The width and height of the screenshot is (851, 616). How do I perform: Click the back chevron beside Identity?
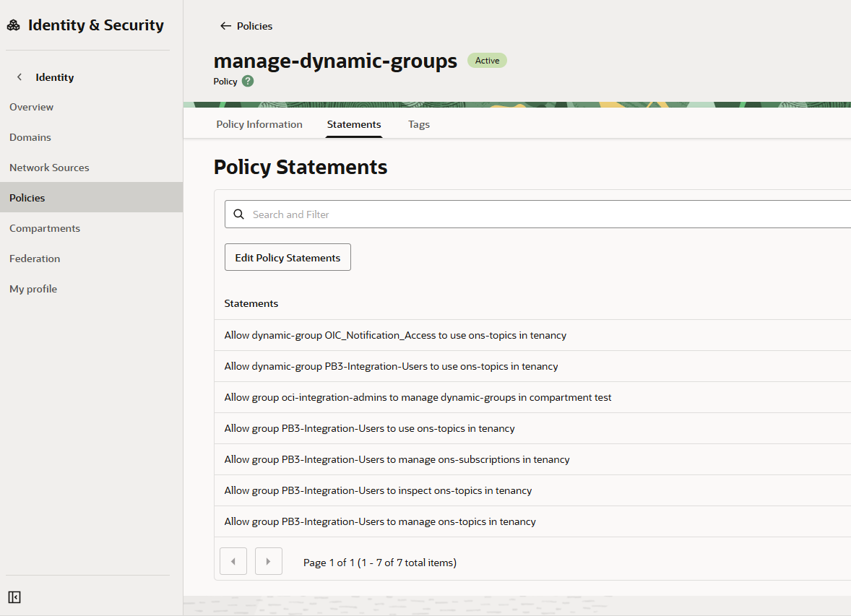[20, 77]
